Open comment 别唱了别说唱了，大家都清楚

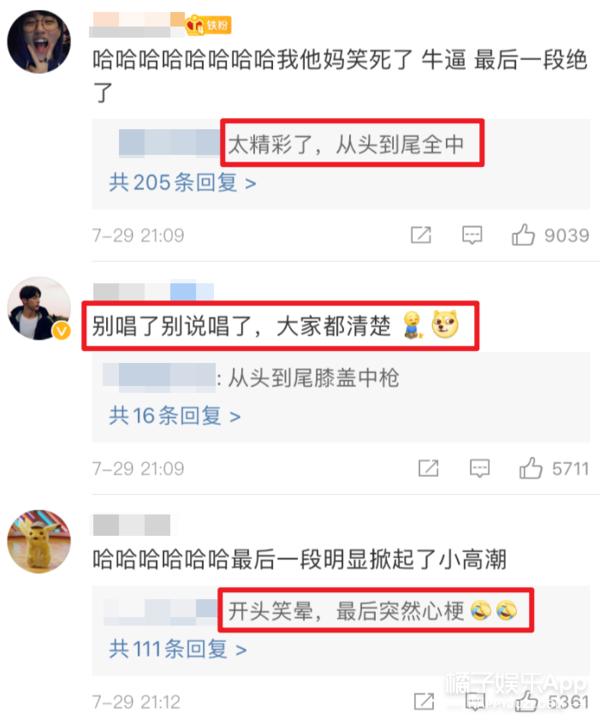[241, 326]
